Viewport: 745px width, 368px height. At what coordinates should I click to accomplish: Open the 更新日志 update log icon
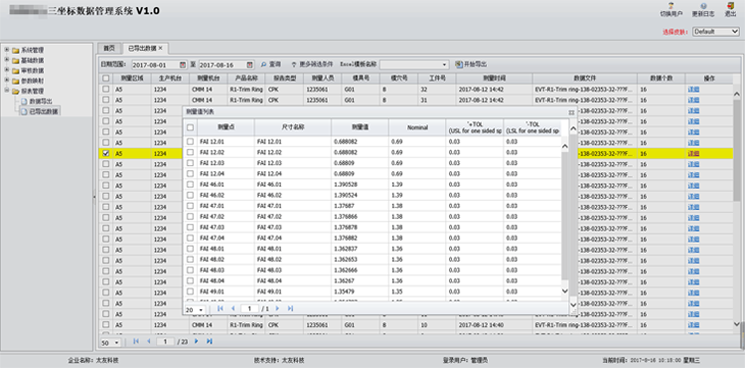(x=703, y=6)
